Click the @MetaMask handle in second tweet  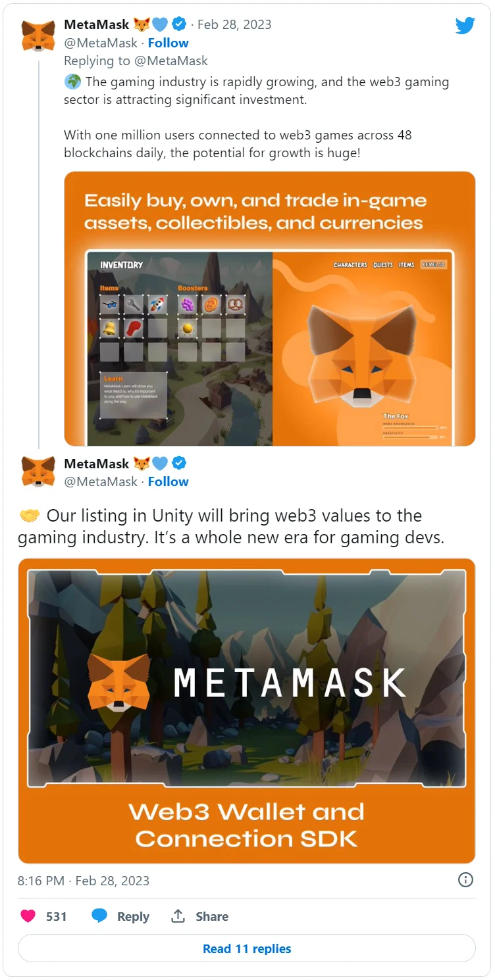[101, 481]
